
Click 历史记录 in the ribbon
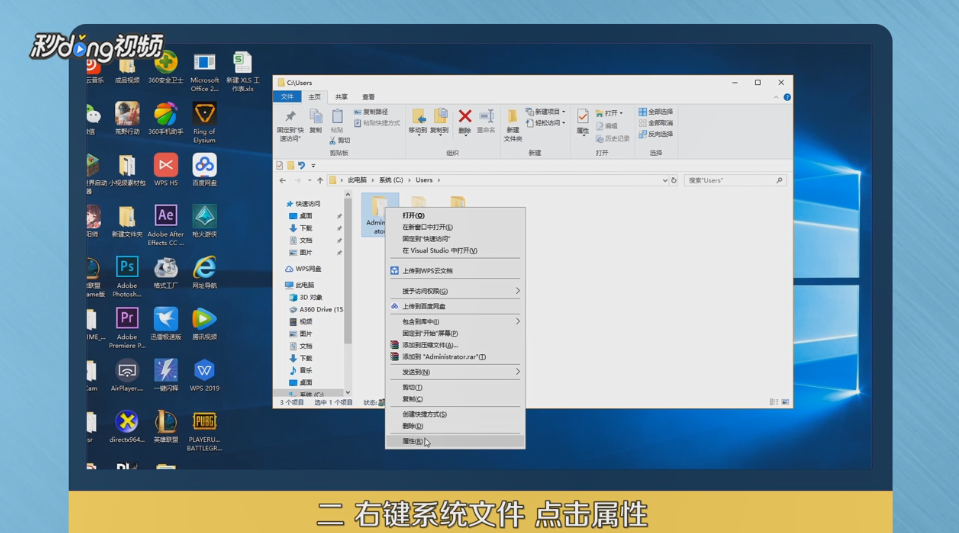point(612,139)
